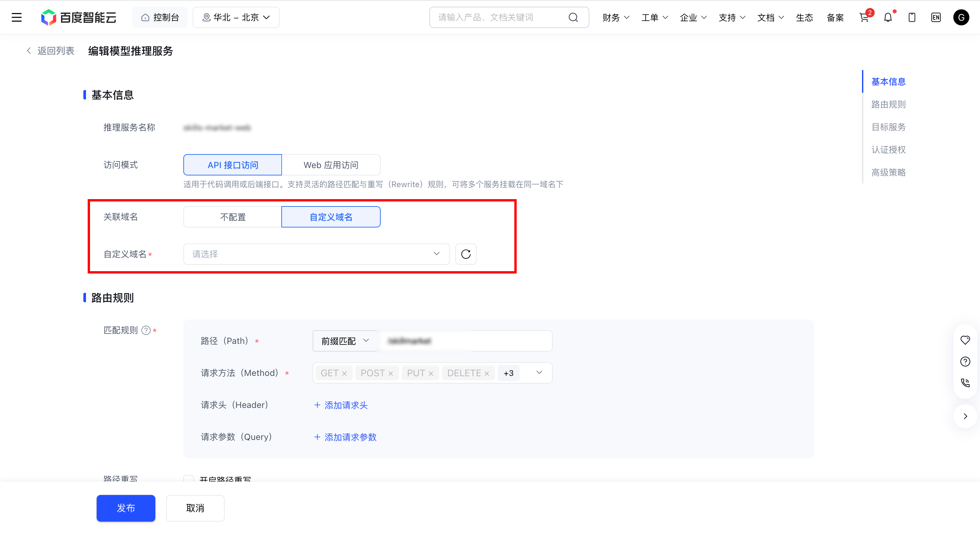Click the path value input field
Image resolution: width=980 pixels, height=535 pixels.
[x=464, y=341]
